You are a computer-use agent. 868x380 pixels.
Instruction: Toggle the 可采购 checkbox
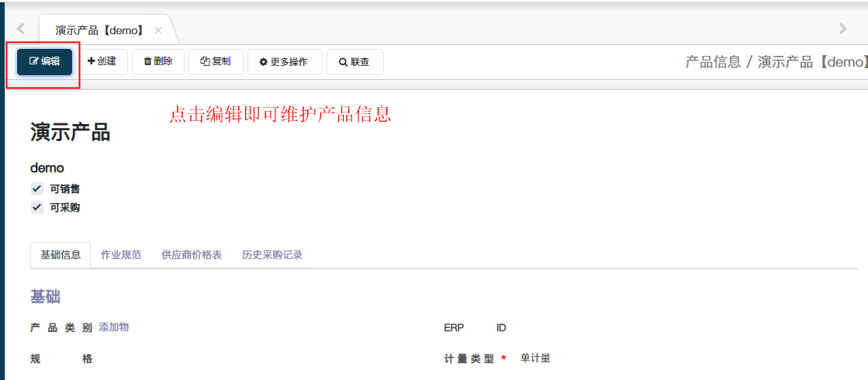point(36,207)
